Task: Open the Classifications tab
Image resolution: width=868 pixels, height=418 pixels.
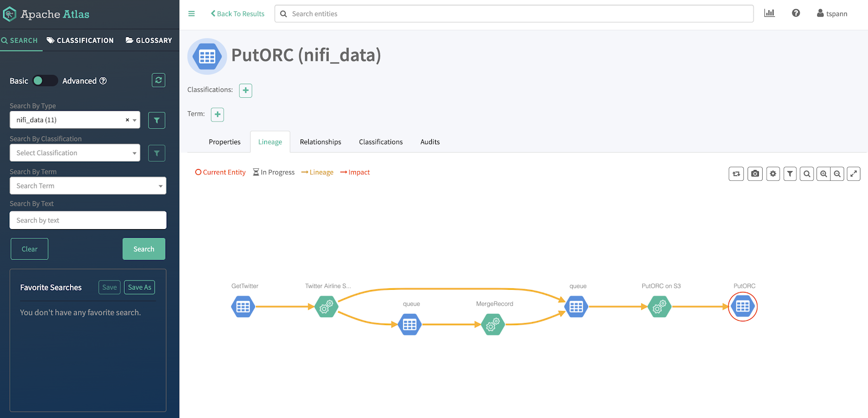Action: point(381,142)
